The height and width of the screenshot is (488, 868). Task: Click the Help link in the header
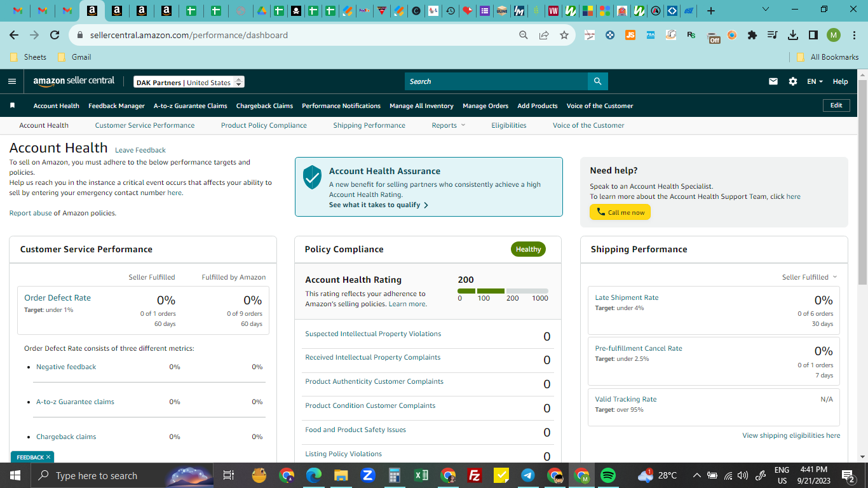840,81
